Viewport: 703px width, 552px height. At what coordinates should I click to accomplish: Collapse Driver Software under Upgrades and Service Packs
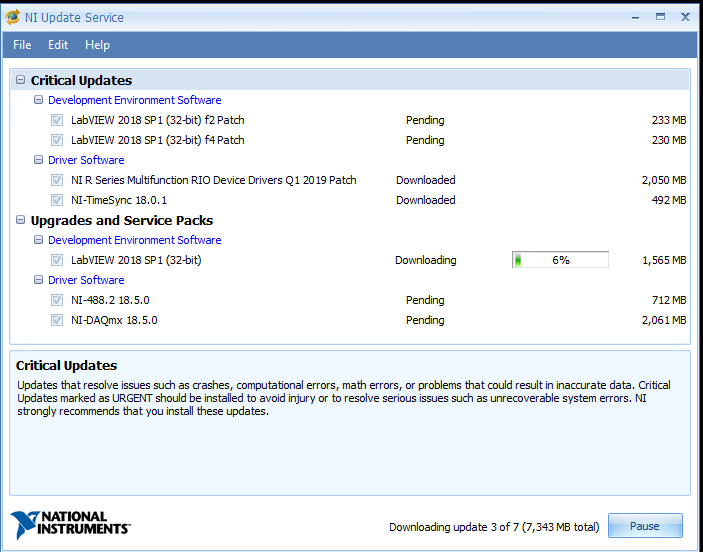(x=39, y=280)
